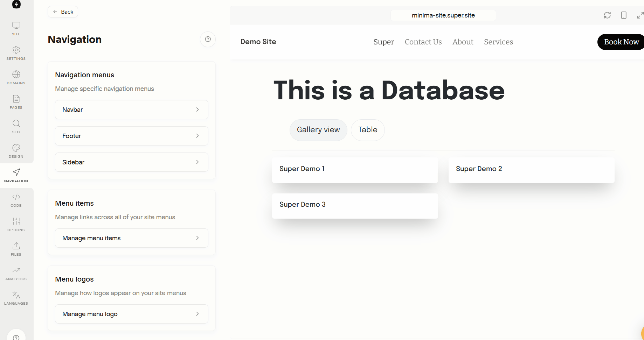Click the Book Now button in preview
The height and width of the screenshot is (340, 644).
621,42
